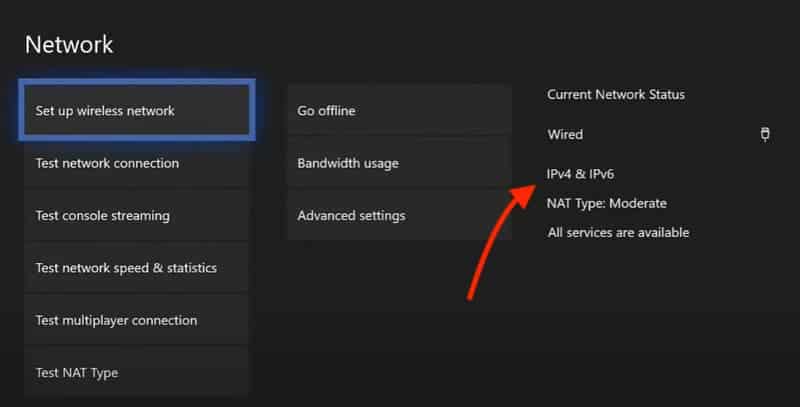Click the wired ethernet connection icon

(x=765, y=134)
